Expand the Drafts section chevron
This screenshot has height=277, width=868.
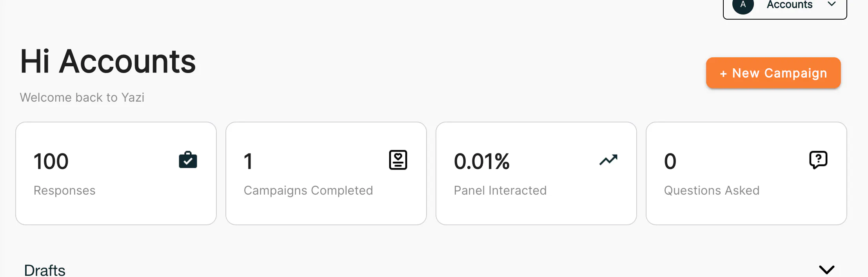tap(826, 270)
